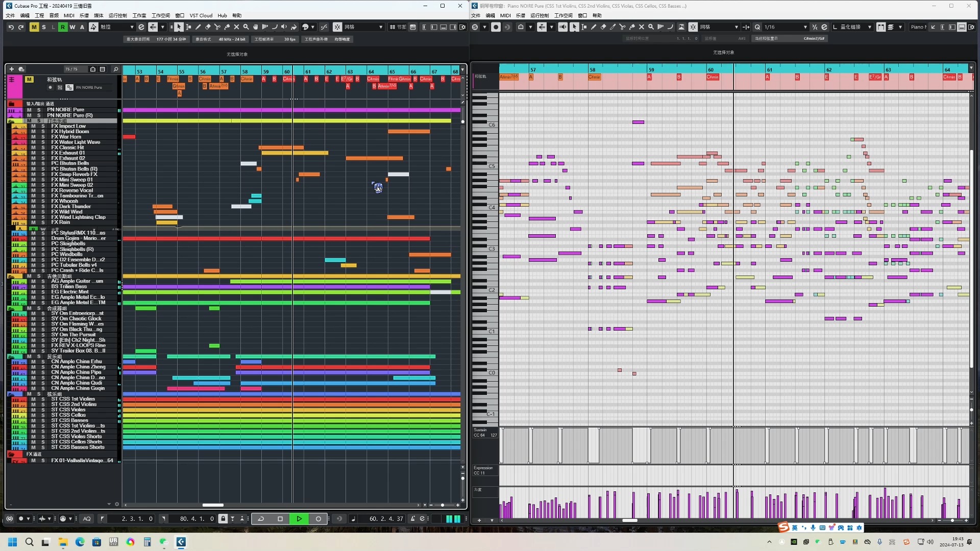Open the Hub menu

coord(222,15)
